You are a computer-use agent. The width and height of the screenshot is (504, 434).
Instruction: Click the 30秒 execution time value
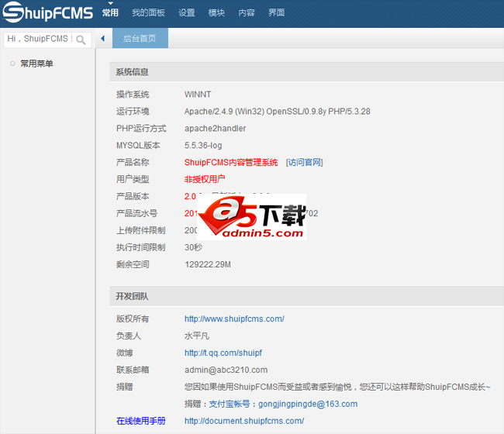tap(194, 247)
